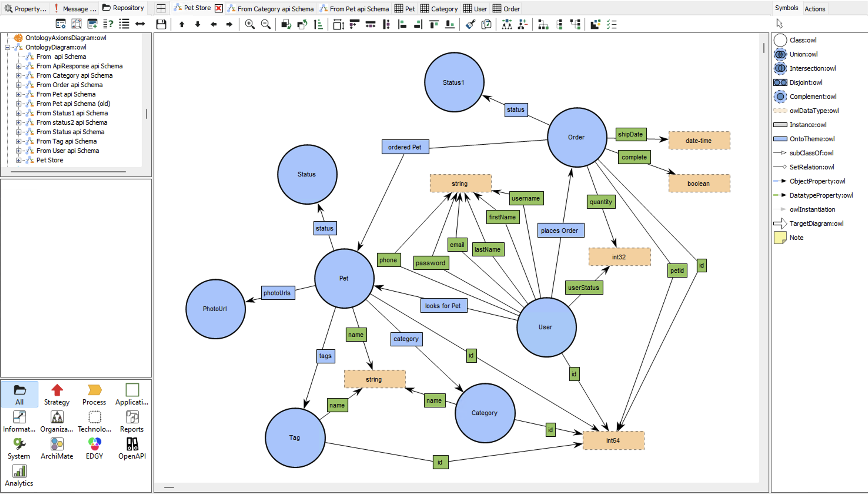Select the 'looks for Pet' property label
The width and height of the screenshot is (868, 494).
coord(443,306)
